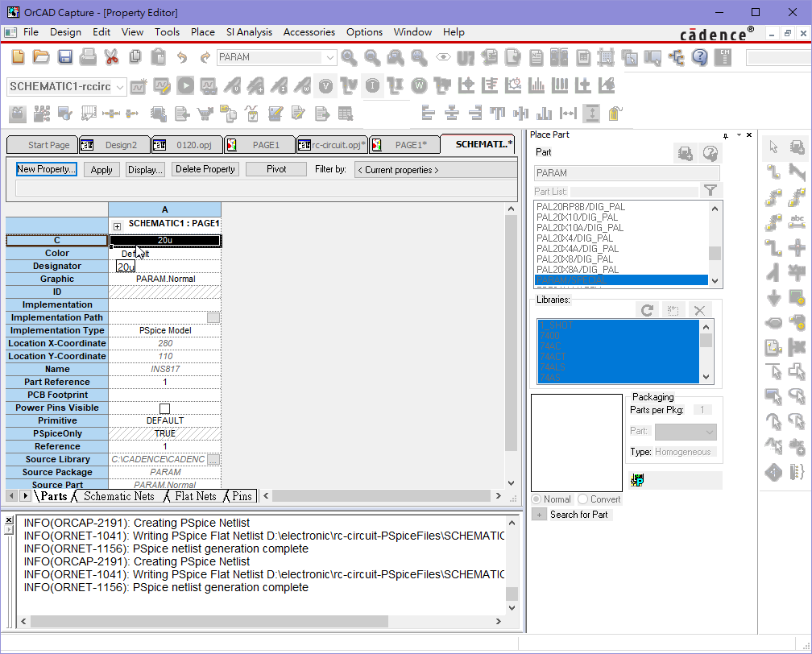The height and width of the screenshot is (654, 812).
Task: Click the Paste clipboard icon
Action: click(159, 56)
